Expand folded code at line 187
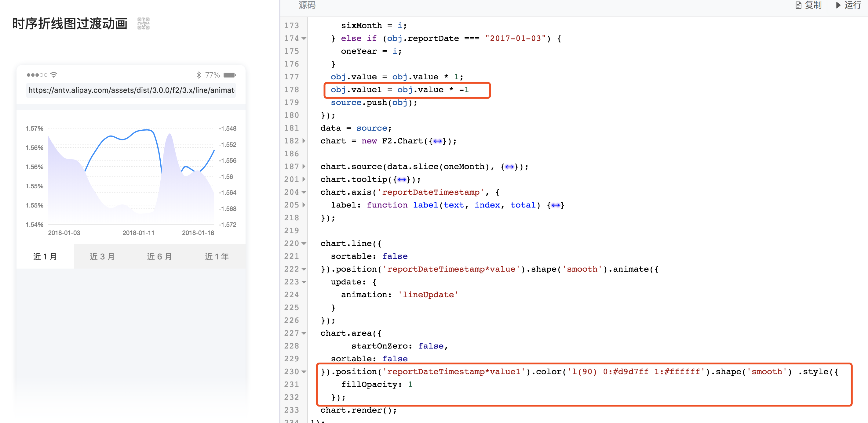This screenshot has width=868, height=423. tap(304, 166)
